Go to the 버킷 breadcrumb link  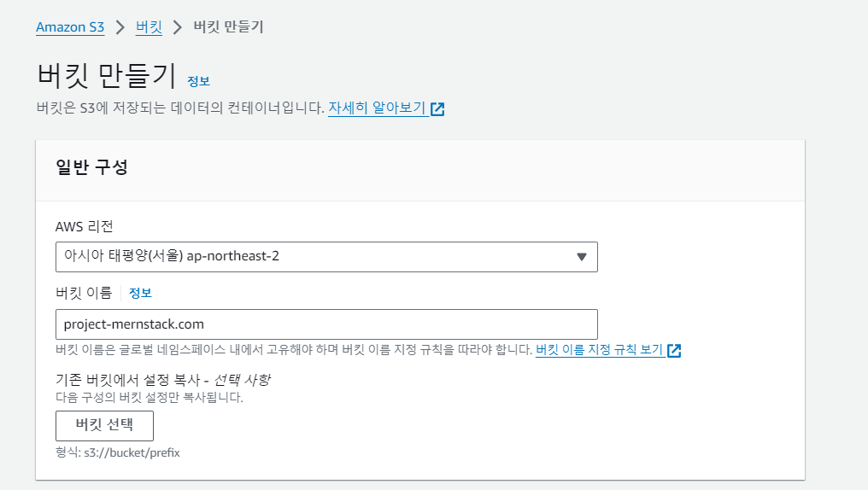point(149,27)
